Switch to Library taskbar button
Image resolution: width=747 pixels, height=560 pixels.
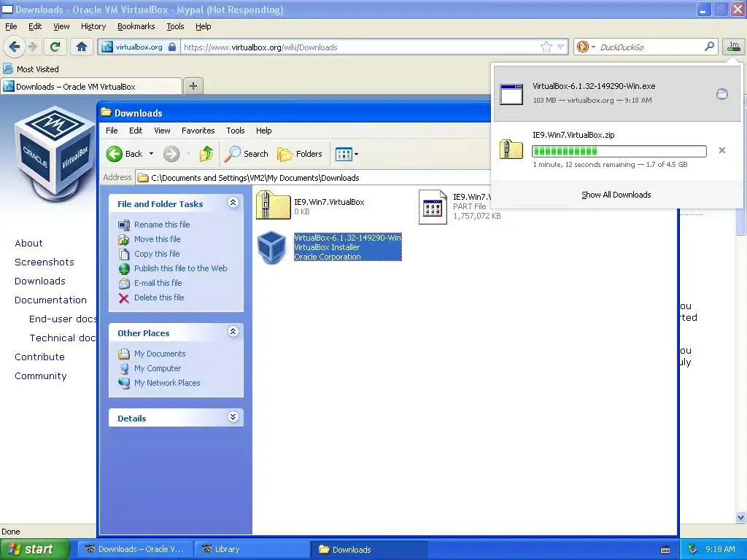coord(251,549)
